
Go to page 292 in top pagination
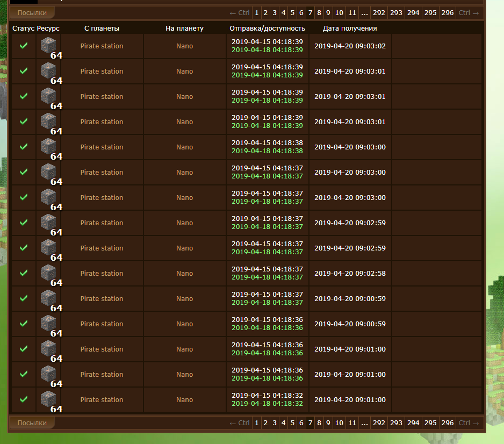tap(379, 12)
